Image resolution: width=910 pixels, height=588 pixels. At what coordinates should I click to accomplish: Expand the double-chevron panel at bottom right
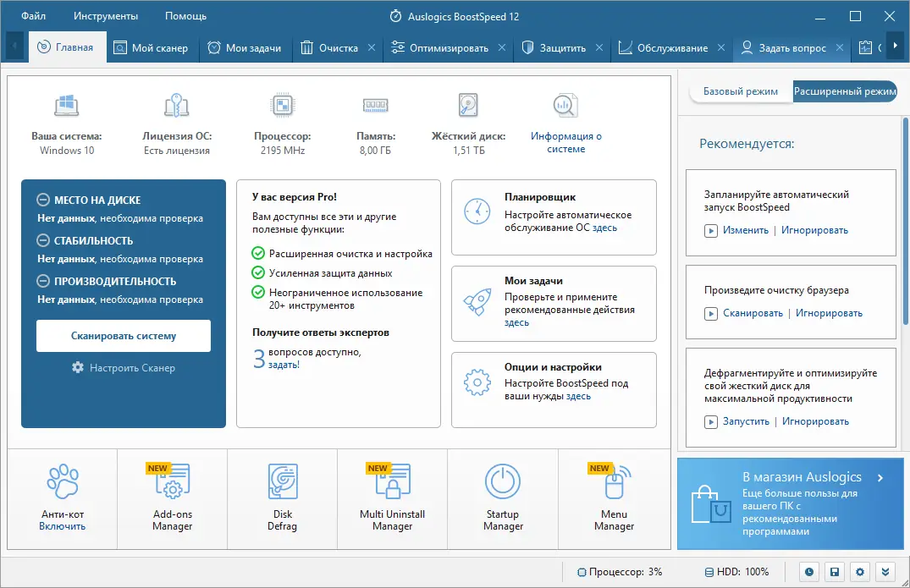tap(885, 572)
